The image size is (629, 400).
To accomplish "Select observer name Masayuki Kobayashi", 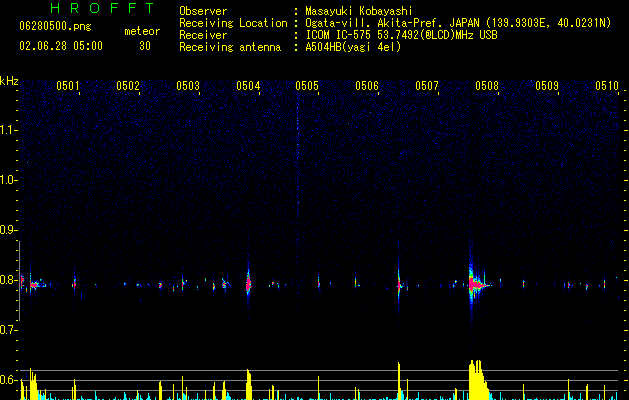I will (x=359, y=11).
